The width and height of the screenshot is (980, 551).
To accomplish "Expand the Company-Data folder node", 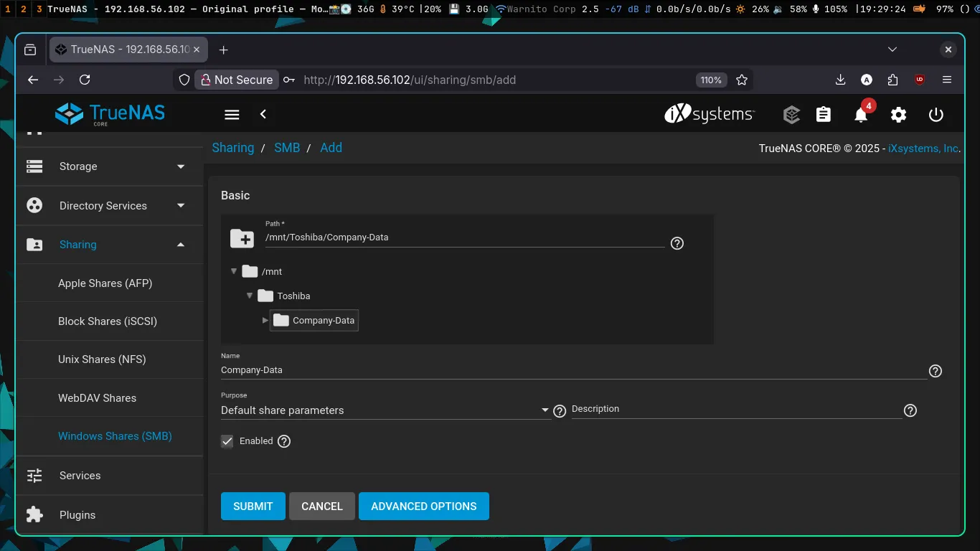I will (265, 320).
